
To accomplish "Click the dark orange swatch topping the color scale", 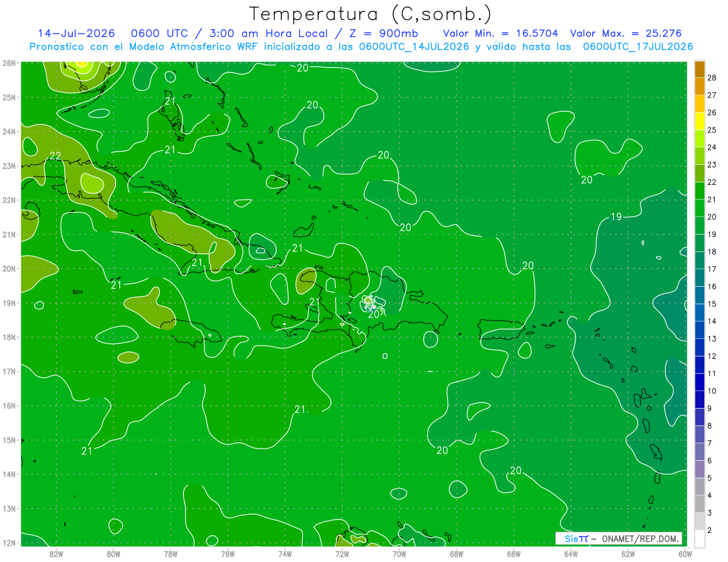I will tap(699, 69).
